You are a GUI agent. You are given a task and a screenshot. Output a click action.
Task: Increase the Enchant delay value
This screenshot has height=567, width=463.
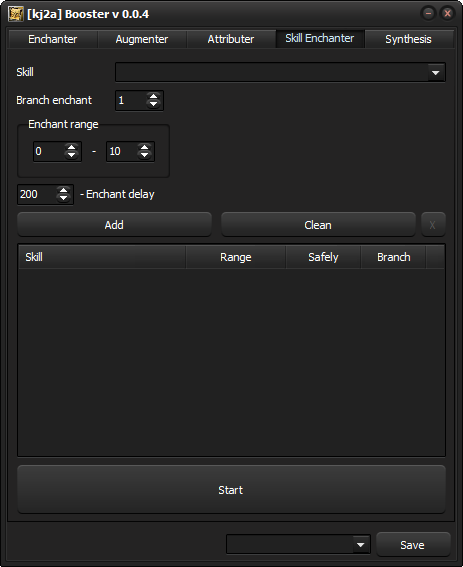63,190
